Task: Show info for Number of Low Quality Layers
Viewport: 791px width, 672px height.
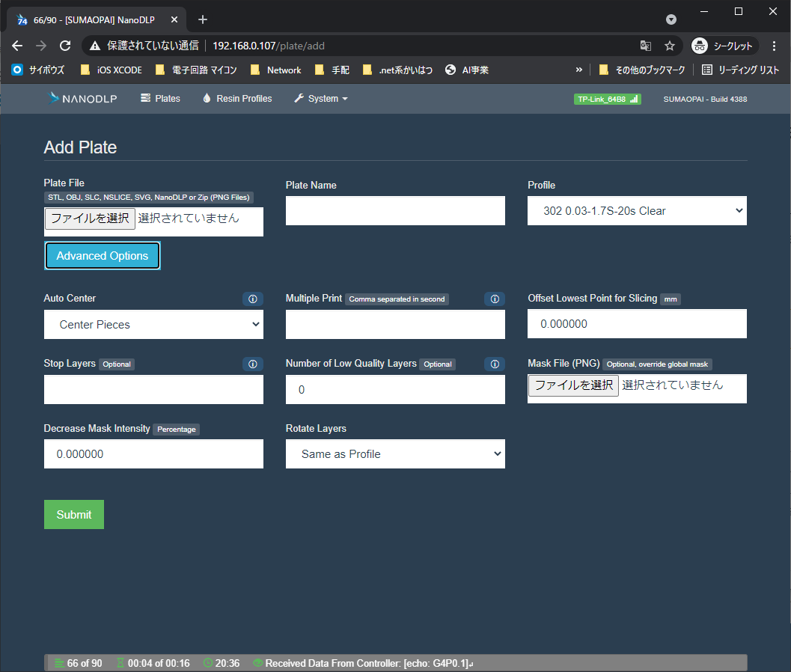Action: point(495,364)
